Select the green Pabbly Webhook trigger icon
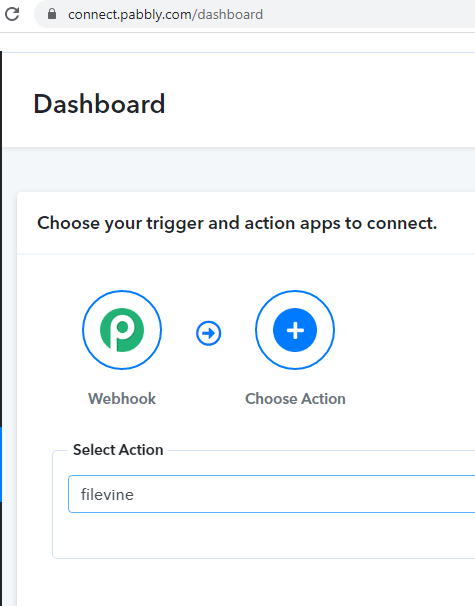This screenshot has width=475, height=606. click(122, 330)
